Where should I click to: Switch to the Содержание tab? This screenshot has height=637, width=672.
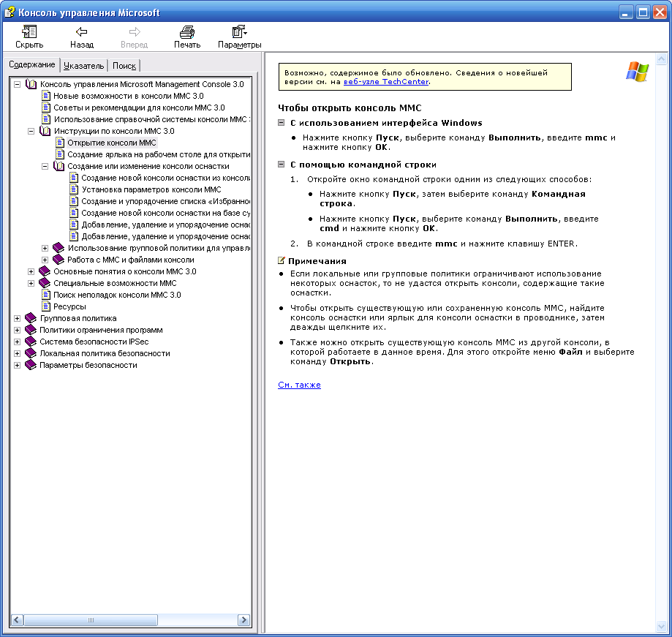coord(31,64)
